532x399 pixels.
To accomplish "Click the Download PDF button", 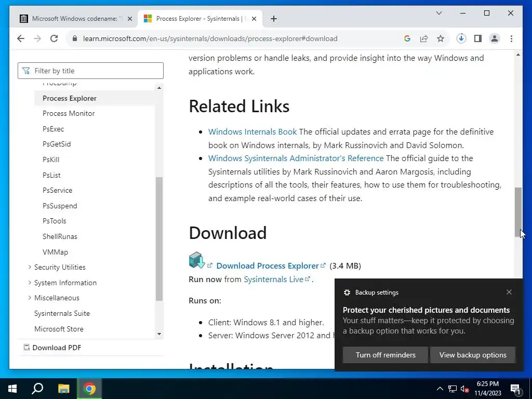I will (x=52, y=348).
